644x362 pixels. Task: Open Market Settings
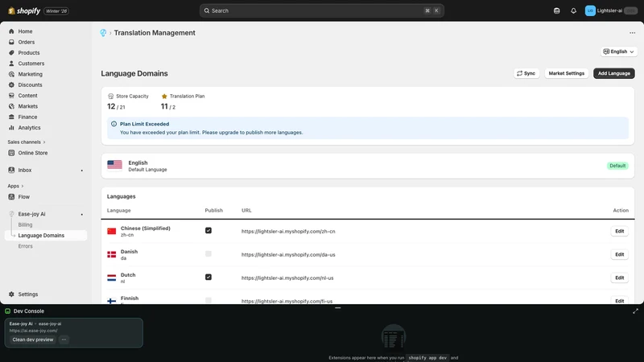[567, 73]
